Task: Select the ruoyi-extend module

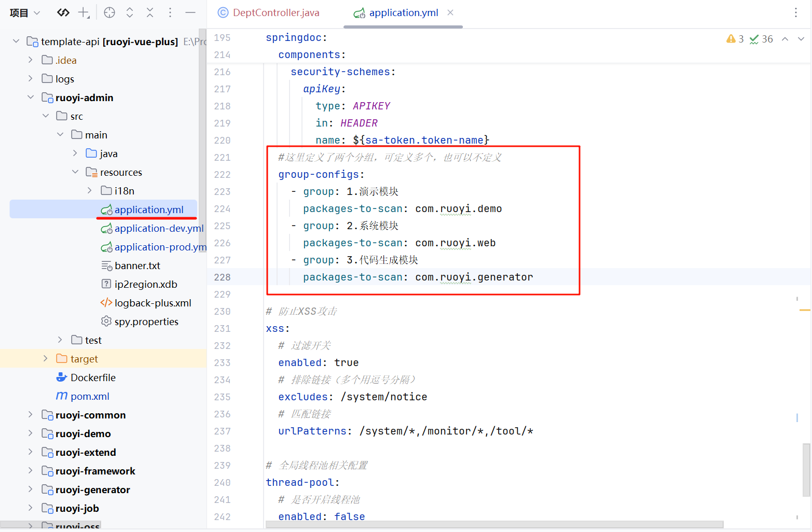Action: point(86,452)
